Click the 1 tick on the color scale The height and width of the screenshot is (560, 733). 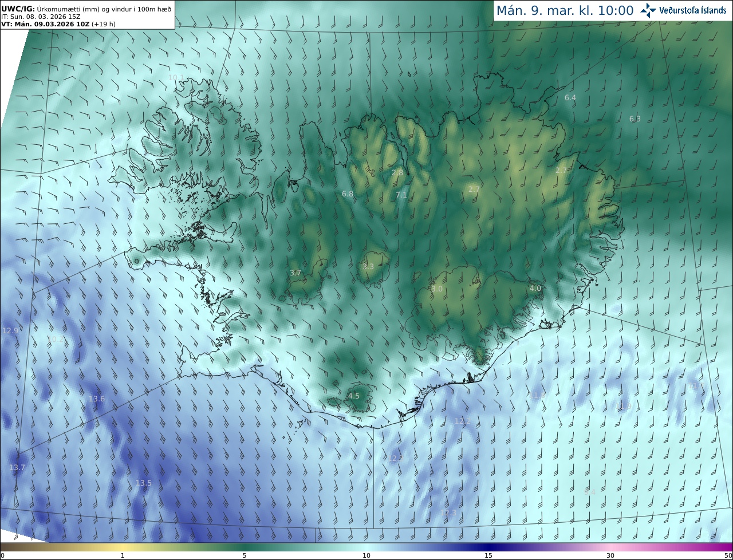click(x=123, y=555)
